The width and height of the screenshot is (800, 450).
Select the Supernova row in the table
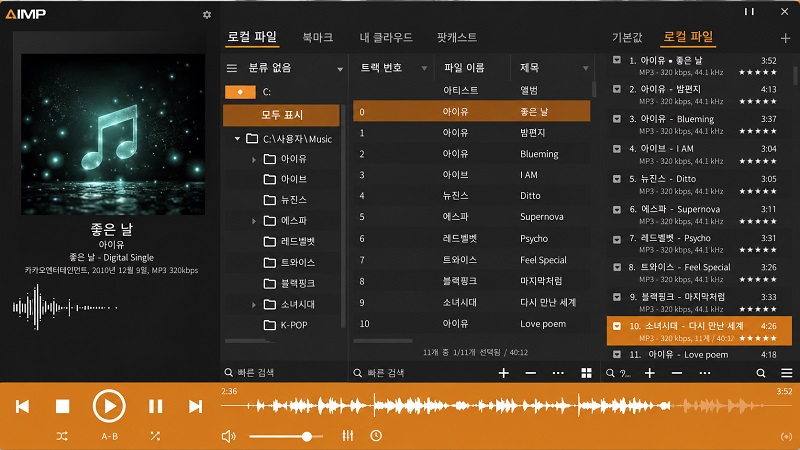pos(471,217)
